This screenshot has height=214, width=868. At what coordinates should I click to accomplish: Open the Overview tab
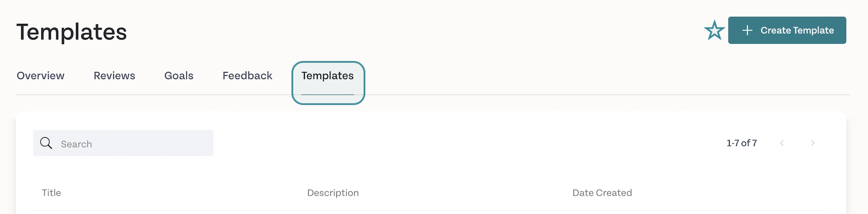point(41,76)
